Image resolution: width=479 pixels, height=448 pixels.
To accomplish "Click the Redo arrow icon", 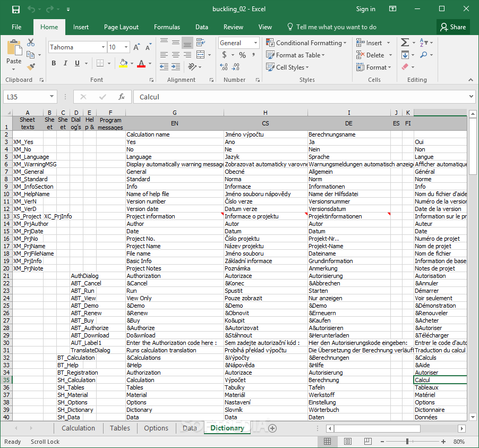I will tap(49, 9).
